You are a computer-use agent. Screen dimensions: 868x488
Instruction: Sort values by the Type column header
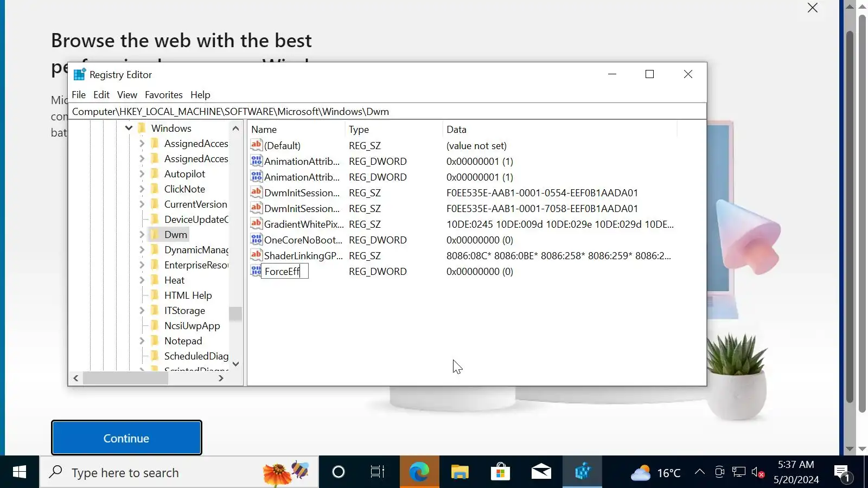(393, 129)
